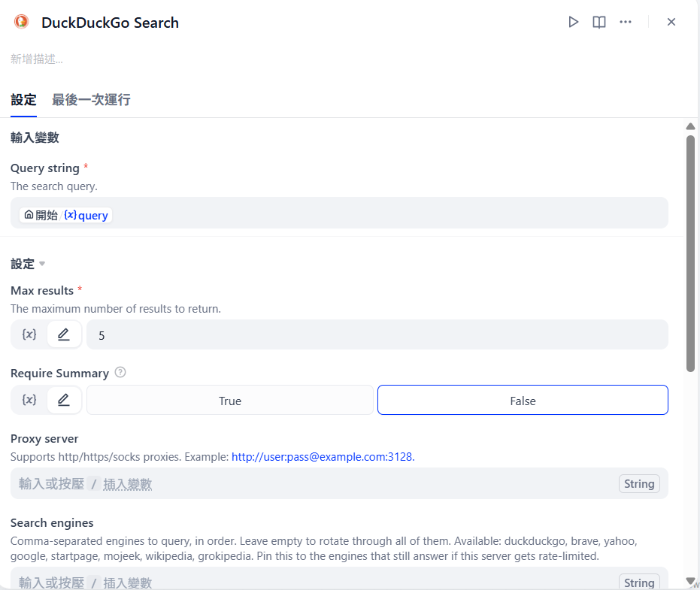The image size is (700, 590).
Task: Open the more options ellipsis menu
Action: 626,22
